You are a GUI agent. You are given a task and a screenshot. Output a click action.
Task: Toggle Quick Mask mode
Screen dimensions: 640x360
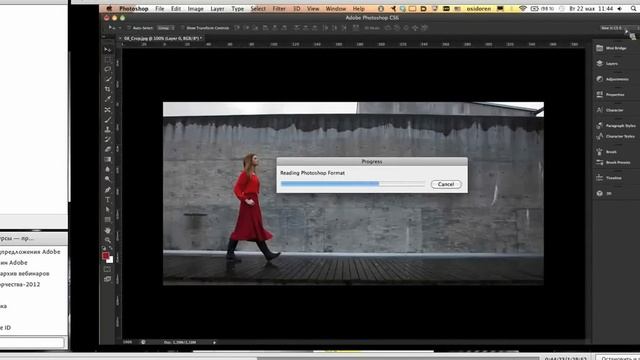pos(108,269)
